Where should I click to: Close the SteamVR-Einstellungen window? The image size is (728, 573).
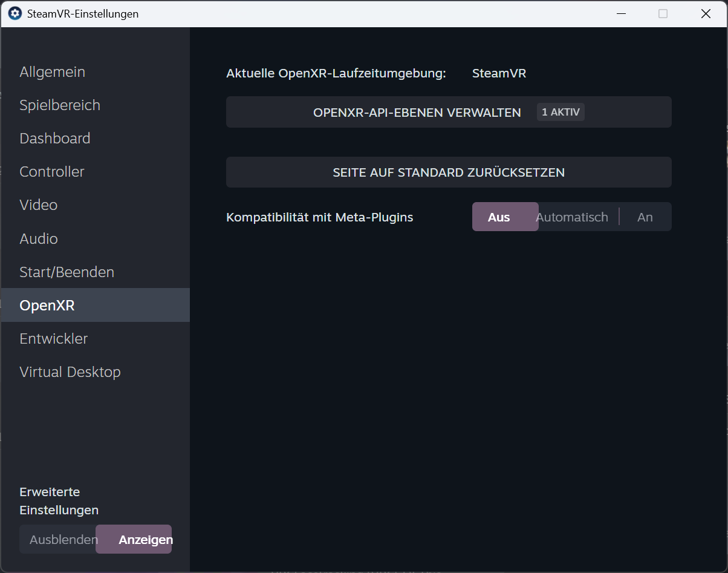706,13
